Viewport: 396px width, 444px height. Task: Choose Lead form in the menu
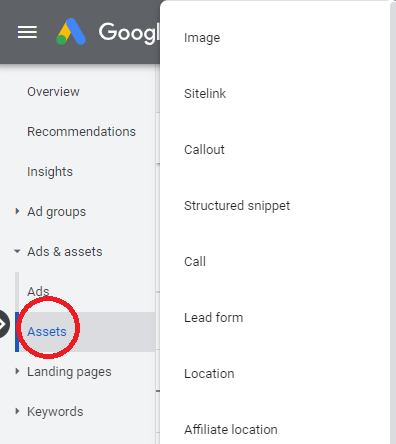(214, 318)
